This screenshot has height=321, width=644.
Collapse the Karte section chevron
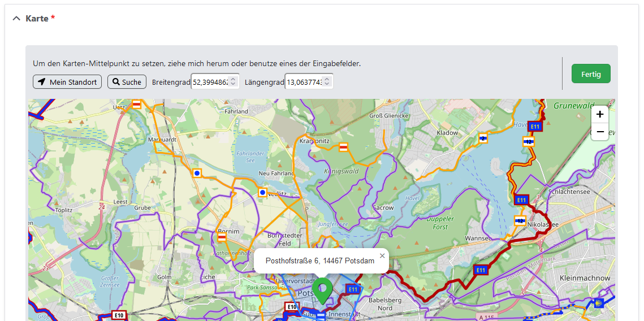(16, 19)
